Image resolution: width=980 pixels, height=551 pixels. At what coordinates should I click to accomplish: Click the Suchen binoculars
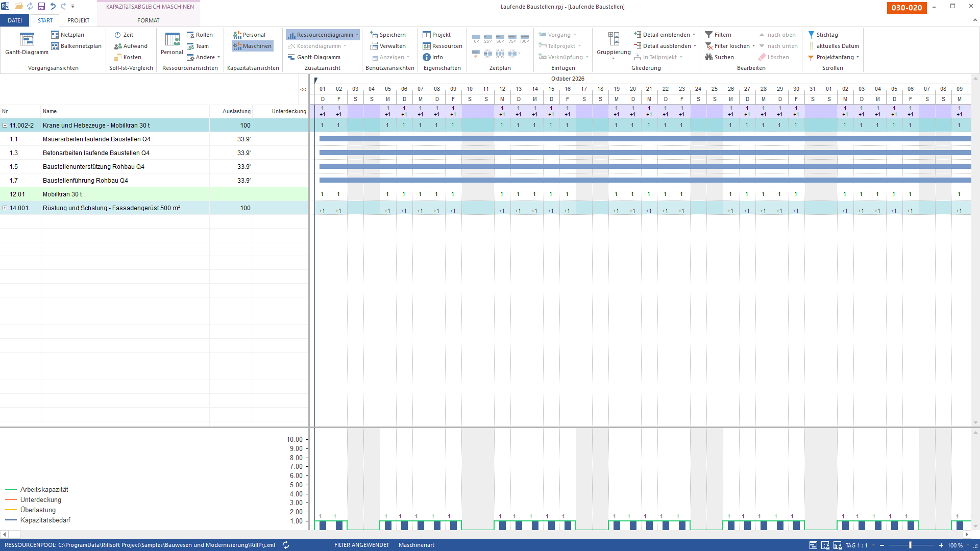pyautogui.click(x=719, y=57)
